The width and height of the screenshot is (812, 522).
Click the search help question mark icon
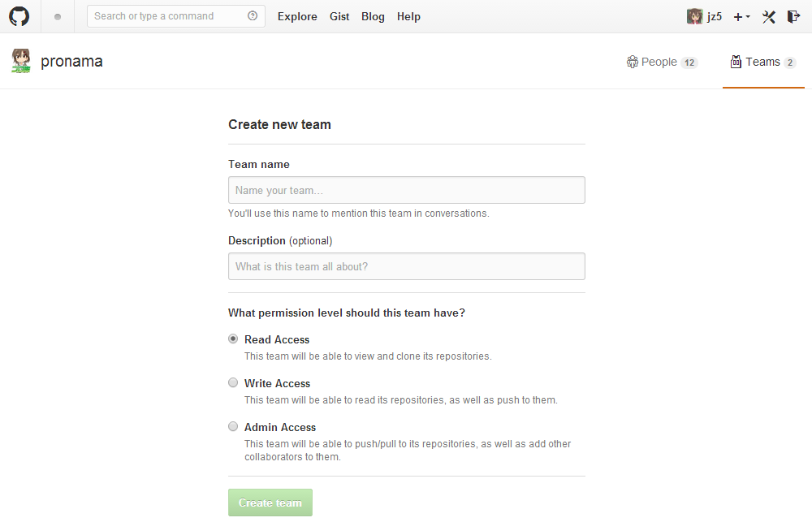253,16
